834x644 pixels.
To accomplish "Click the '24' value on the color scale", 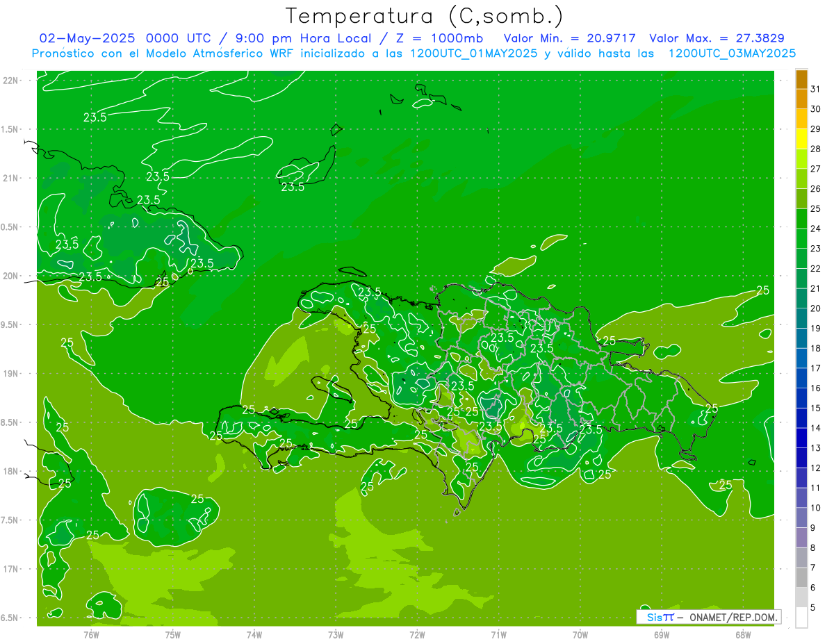I will (x=816, y=229).
